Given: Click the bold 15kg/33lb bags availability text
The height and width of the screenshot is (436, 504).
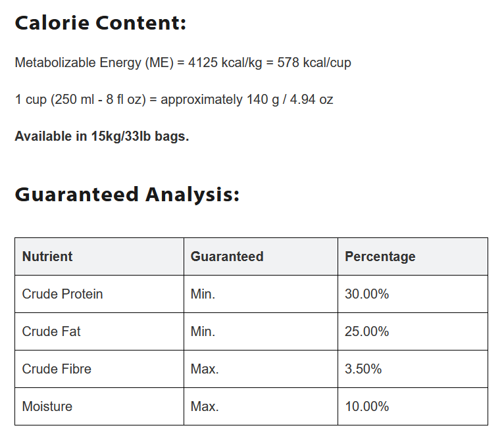Looking at the screenshot, I should (x=102, y=137).
